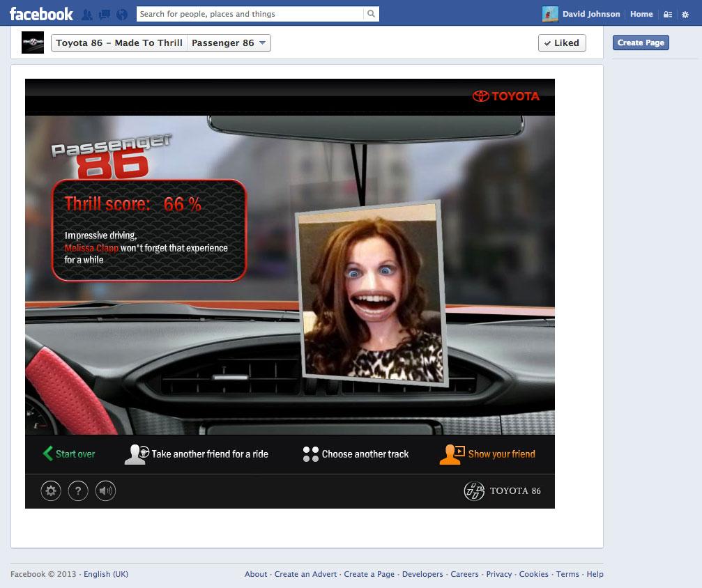702x588 pixels.
Task: Click the hanging photo of the passenger
Action: [x=373, y=293]
